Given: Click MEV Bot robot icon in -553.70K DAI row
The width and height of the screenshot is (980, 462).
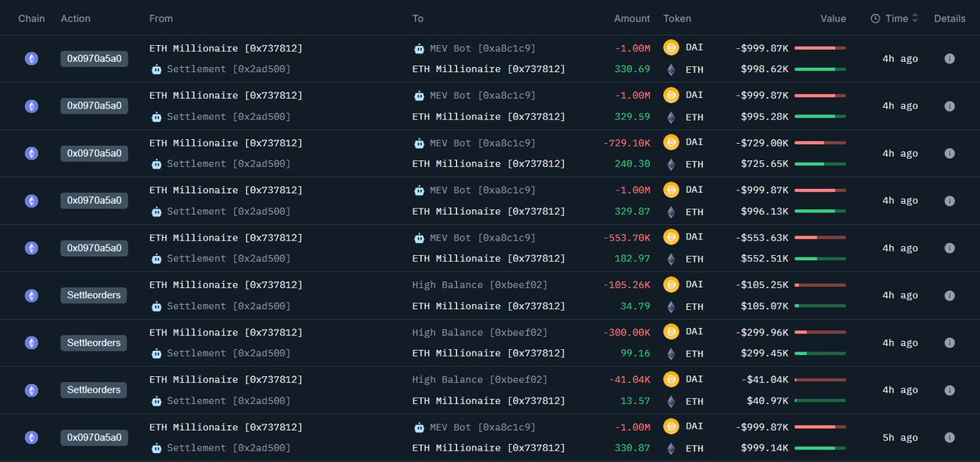Looking at the screenshot, I should (419, 237).
